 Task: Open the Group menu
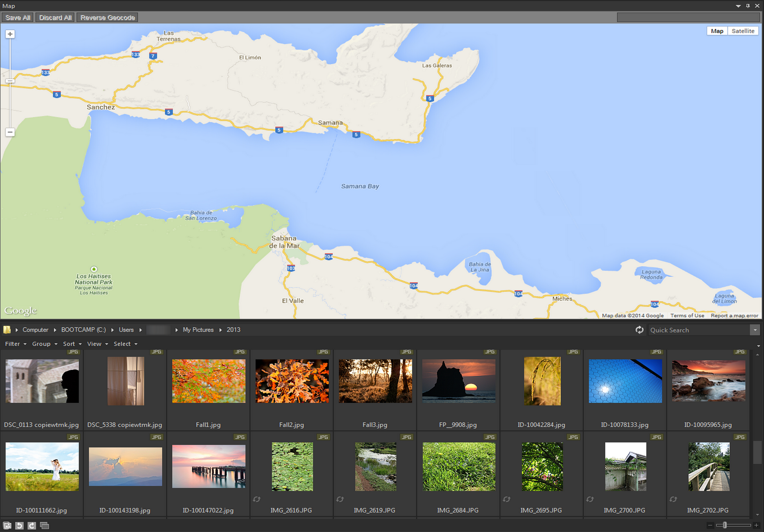click(x=44, y=344)
